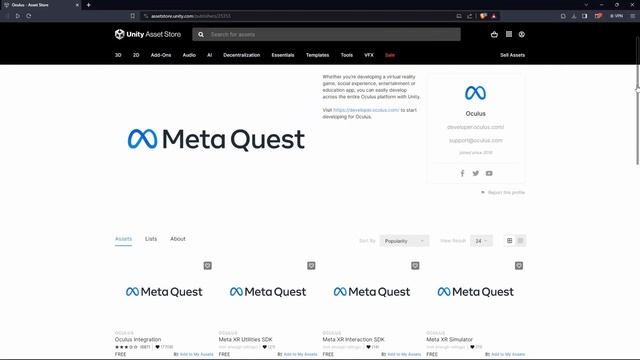This screenshot has height=360, width=640.
Task: Tick save checkbox on Meta XR Simulator card
Action: click(x=519, y=266)
